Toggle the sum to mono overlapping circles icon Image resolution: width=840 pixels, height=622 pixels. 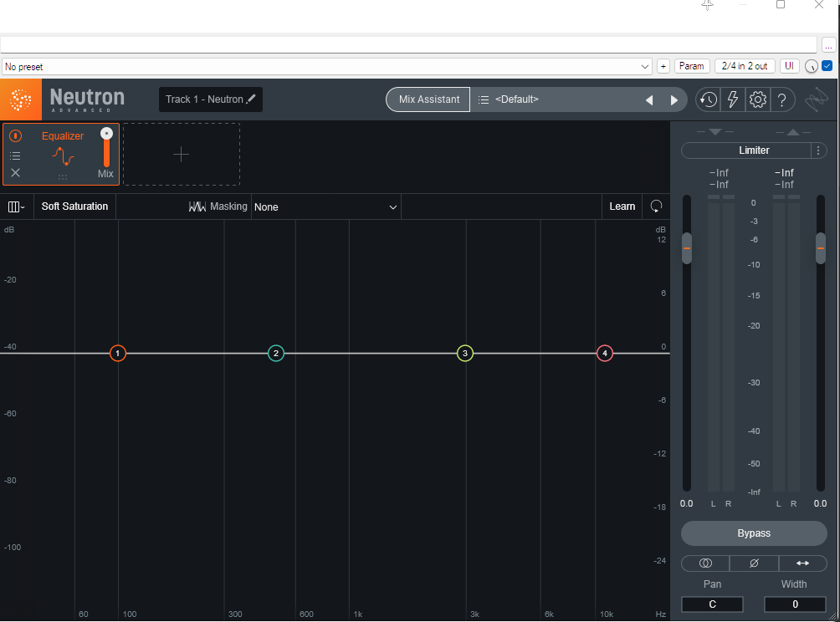click(x=705, y=563)
